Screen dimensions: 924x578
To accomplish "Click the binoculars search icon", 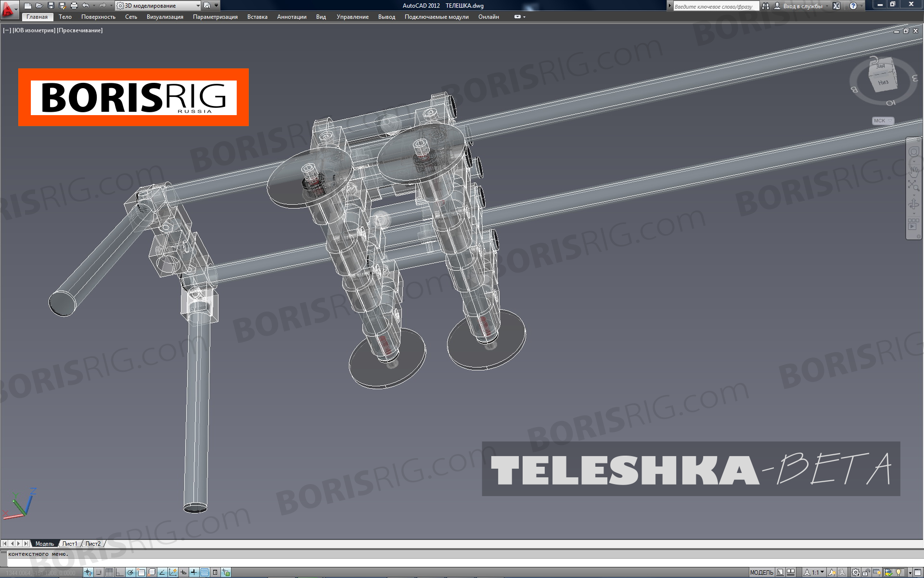I will click(766, 6).
